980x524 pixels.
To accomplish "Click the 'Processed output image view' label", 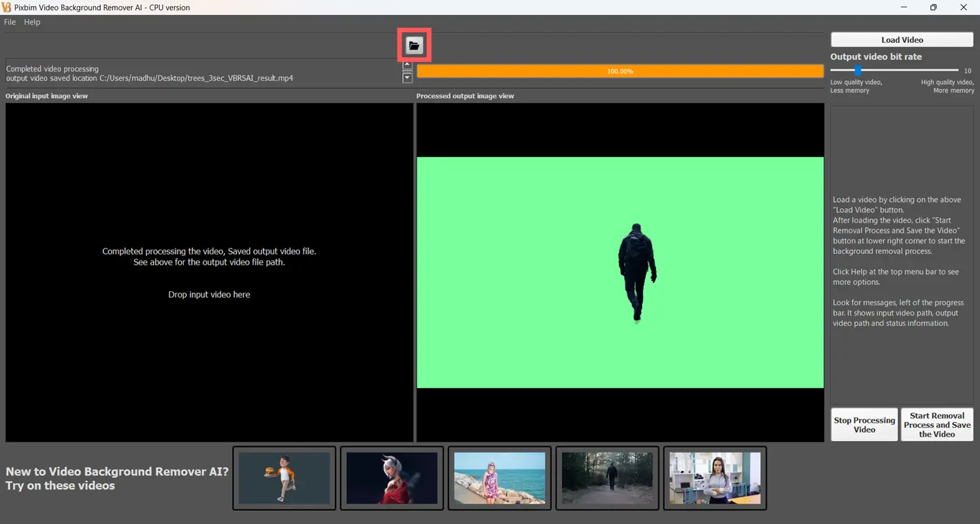I will pos(465,96).
